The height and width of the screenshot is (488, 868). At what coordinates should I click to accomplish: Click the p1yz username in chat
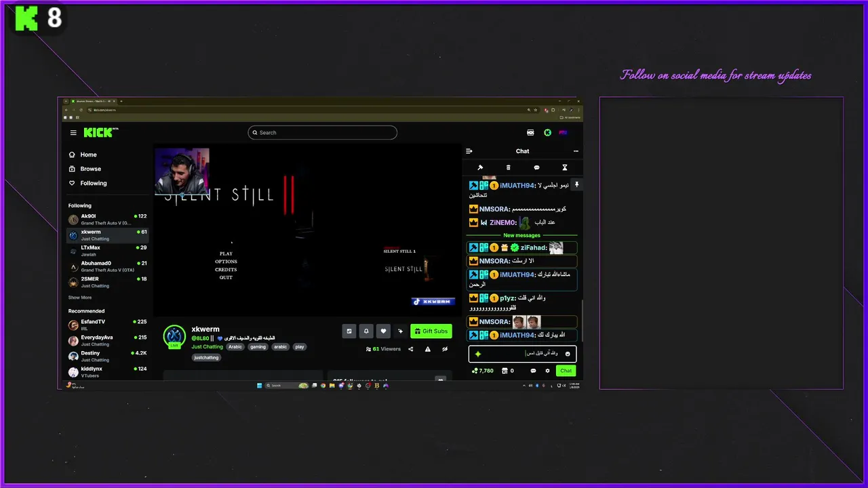click(507, 298)
